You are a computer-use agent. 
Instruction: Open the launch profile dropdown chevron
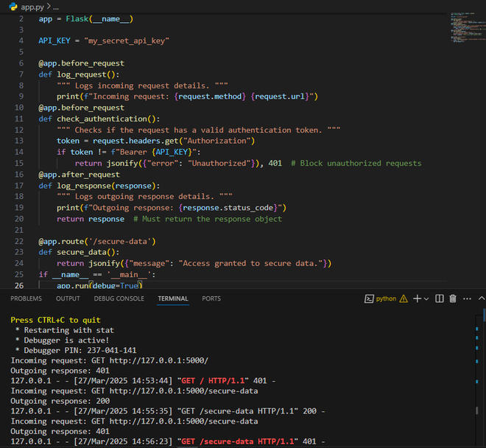point(427,298)
